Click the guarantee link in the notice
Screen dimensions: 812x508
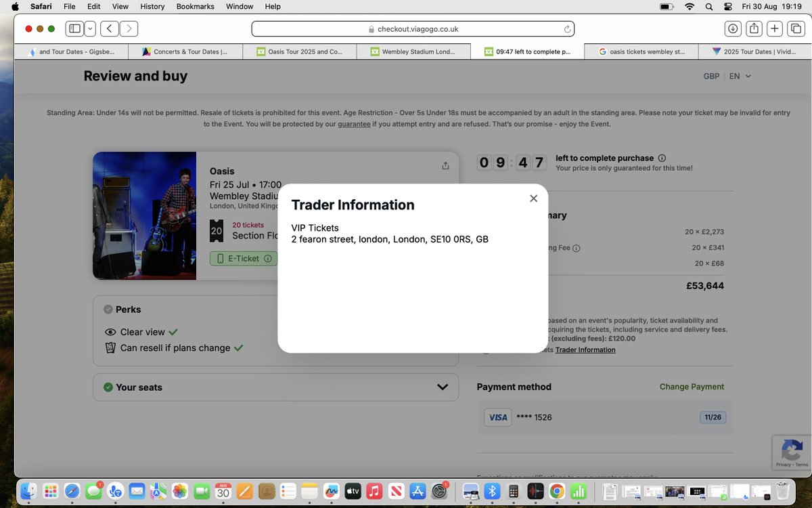pos(354,124)
